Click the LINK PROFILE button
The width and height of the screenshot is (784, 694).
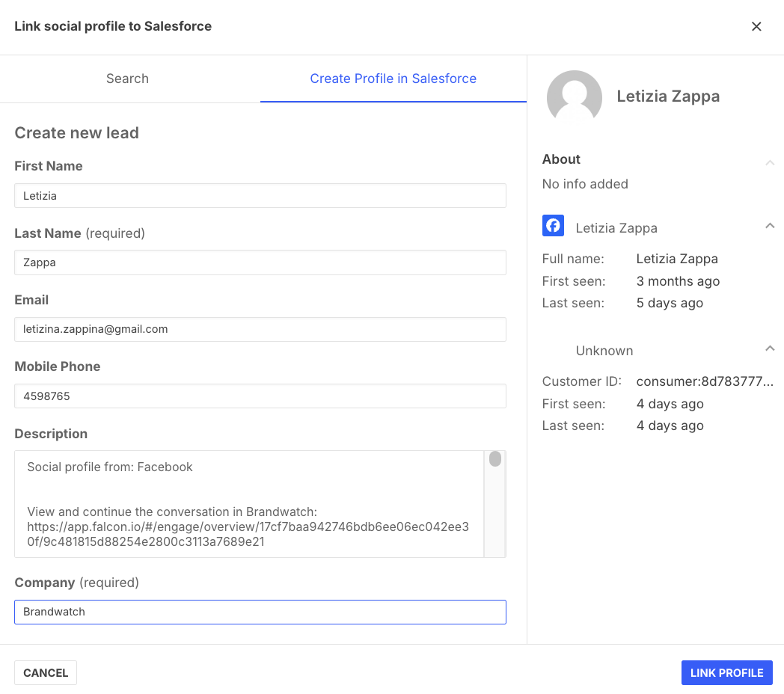[x=726, y=672]
